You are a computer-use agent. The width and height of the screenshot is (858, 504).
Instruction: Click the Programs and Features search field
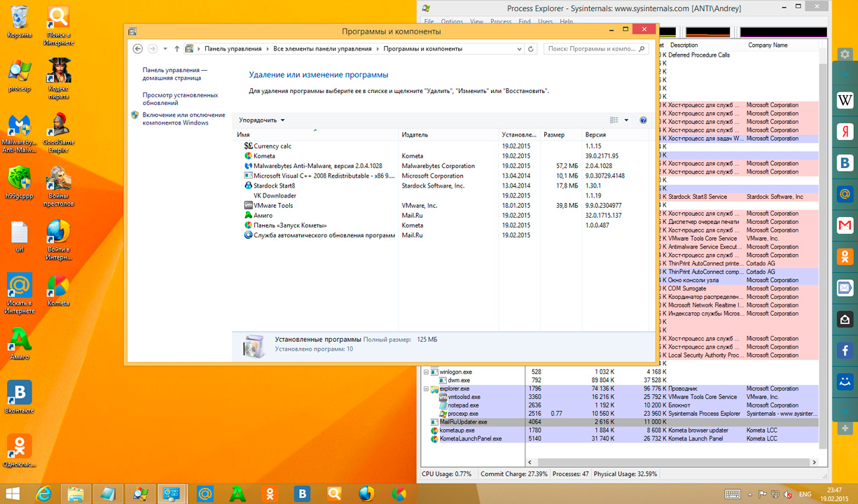592,49
